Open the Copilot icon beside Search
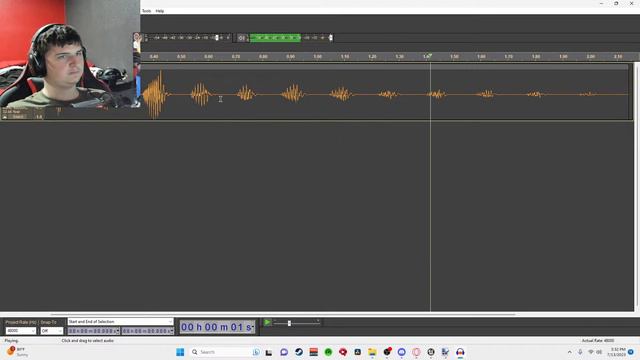 click(x=256, y=352)
